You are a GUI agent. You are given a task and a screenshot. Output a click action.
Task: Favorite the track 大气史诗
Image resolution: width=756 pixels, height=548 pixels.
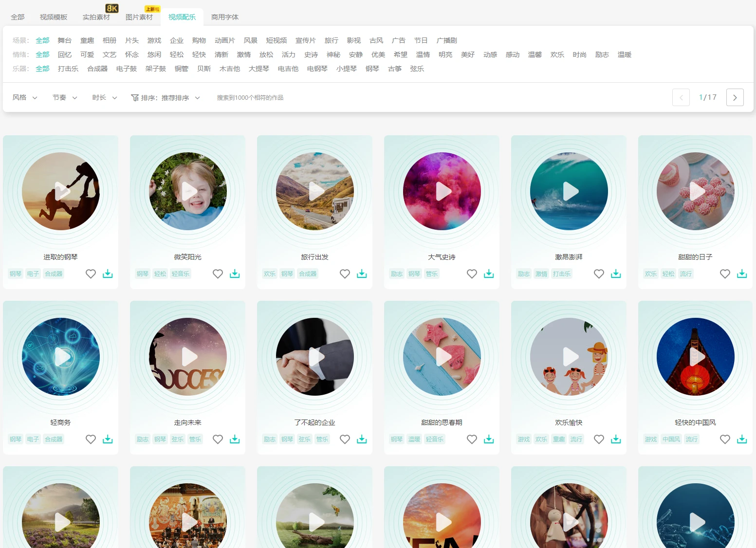point(472,274)
